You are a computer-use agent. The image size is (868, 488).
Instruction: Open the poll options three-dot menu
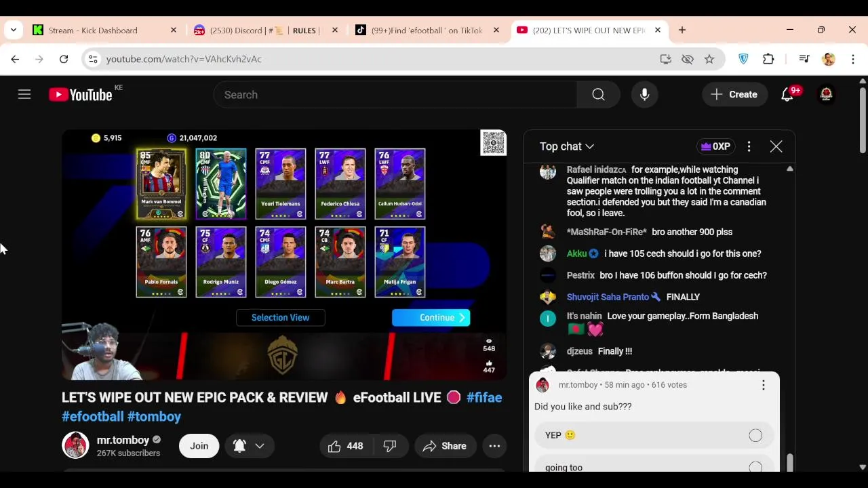point(764,385)
